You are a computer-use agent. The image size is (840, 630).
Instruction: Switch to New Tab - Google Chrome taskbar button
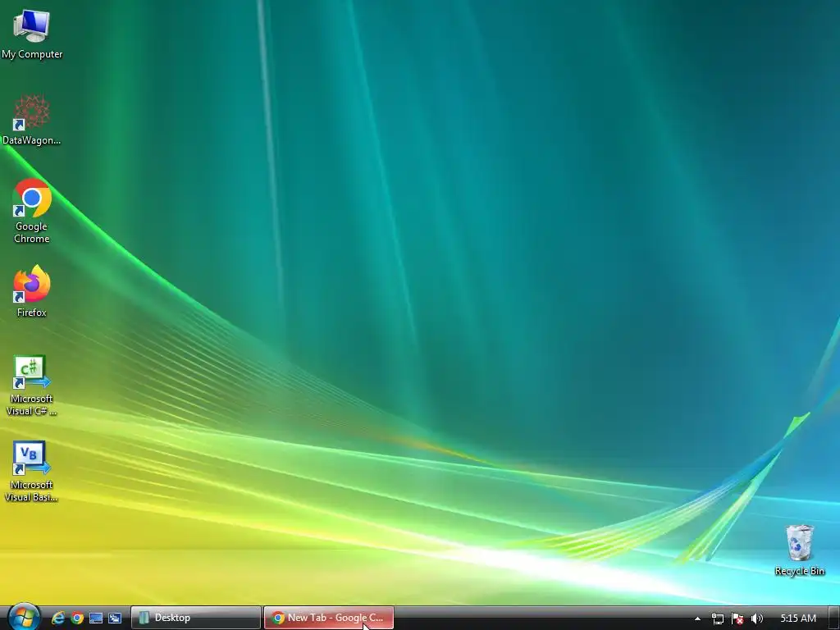coord(329,618)
